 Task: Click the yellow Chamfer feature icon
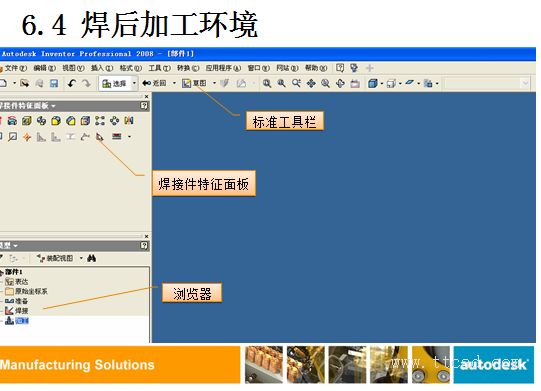71,120
